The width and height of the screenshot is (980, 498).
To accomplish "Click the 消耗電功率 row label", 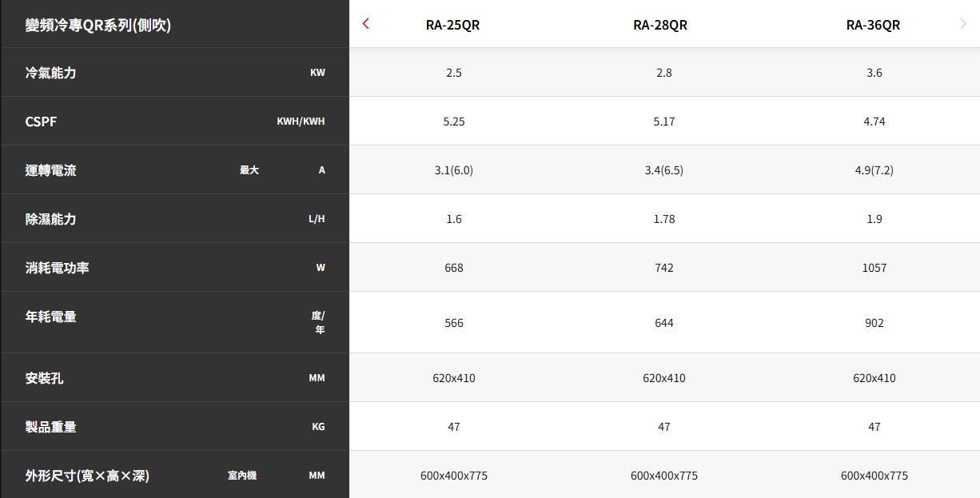I will (58, 268).
